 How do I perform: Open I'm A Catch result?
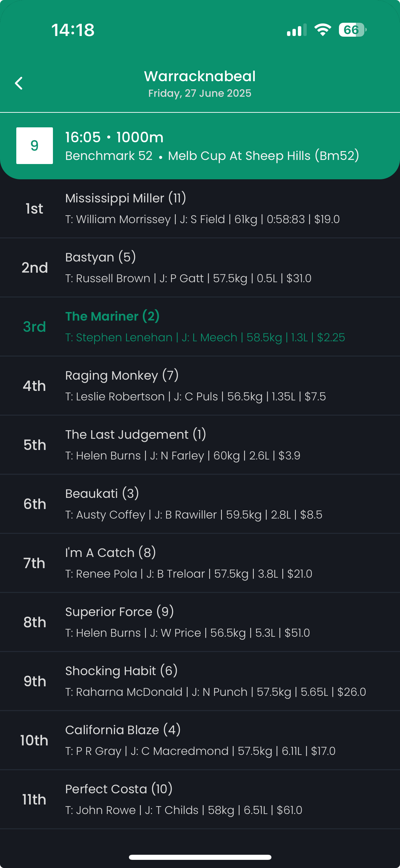pos(200,563)
